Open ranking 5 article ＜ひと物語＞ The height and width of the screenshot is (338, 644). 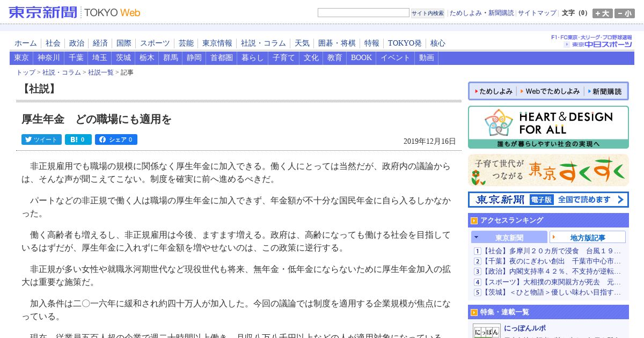click(552, 292)
